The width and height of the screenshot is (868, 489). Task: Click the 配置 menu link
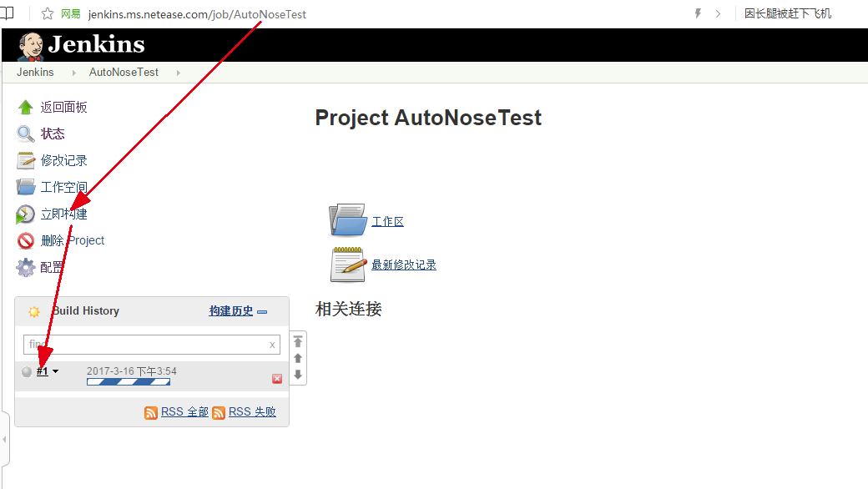coord(52,267)
